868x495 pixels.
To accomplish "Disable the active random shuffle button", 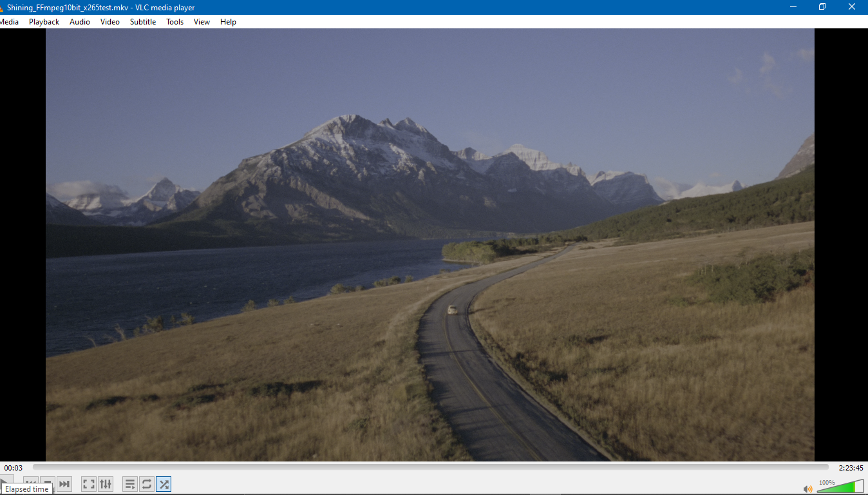I will tap(164, 484).
